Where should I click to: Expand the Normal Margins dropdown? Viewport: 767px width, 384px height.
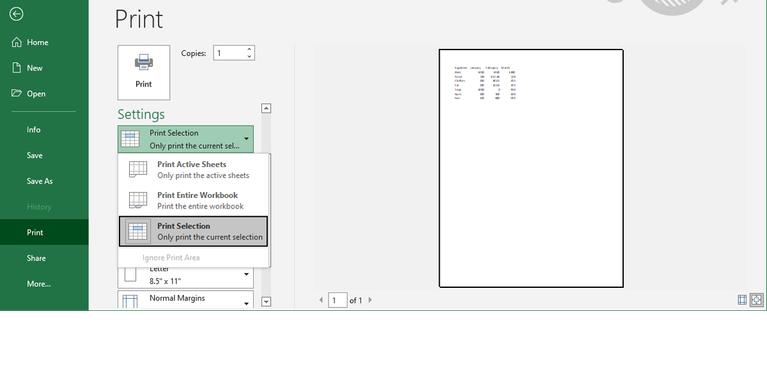[x=185, y=299]
